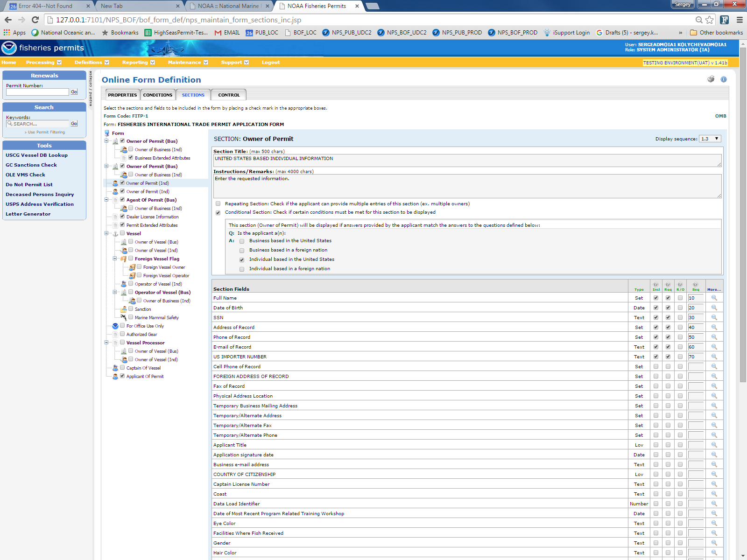Viewport: 747px width, 560px height.
Task: Enable the Repeating Section checkbox
Action: coord(218,204)
